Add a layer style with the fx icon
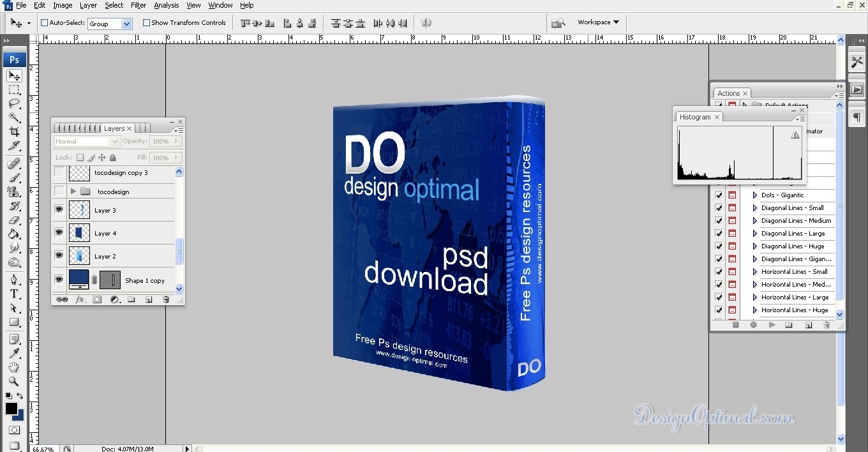The height and width of the screenshot is (452, 868). click(x=80, y=299)
